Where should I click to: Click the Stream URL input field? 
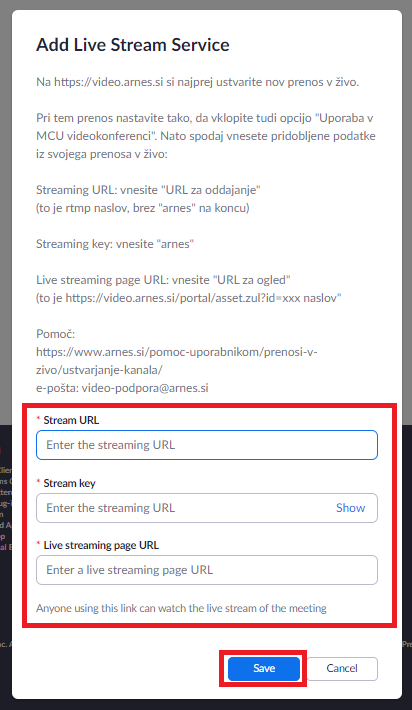tap(206, 445)
